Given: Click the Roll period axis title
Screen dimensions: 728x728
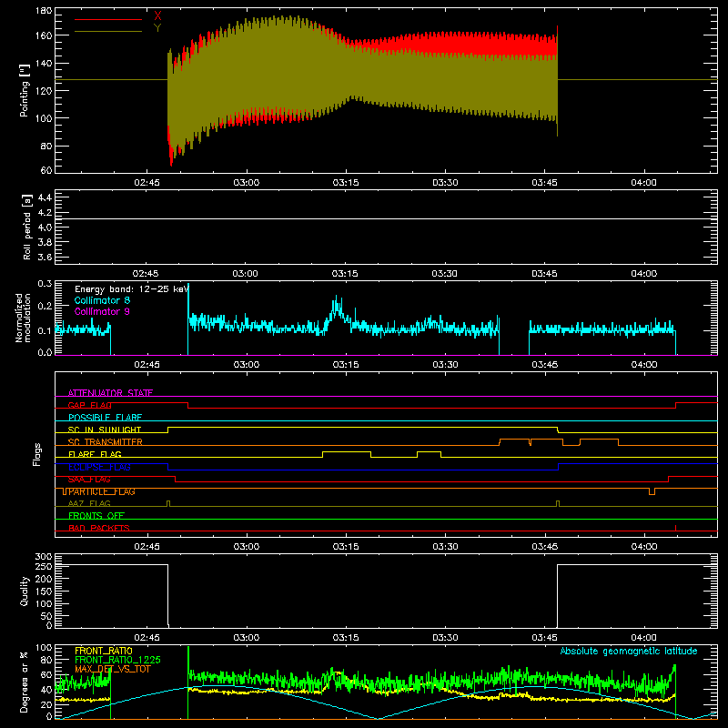Looking at the screenshot, I should pos(26,227).
